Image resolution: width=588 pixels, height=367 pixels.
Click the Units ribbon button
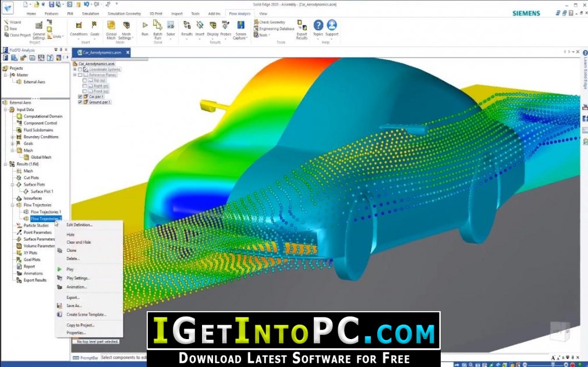(x=55, y=36)
